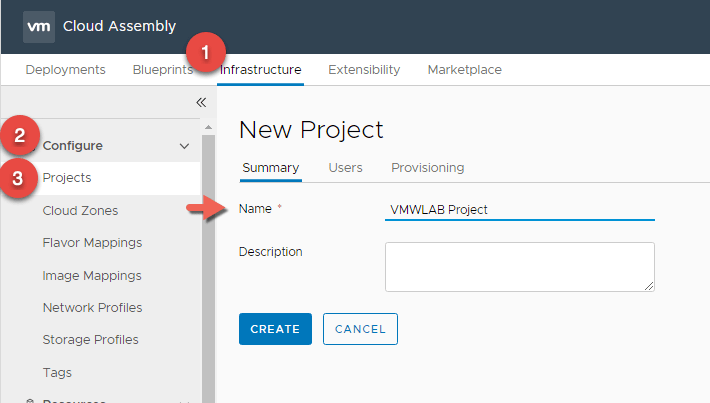This screenshot has height=403, width=710.
Task: Select Storage Profiles in the sidebar
Action: click(90, 340)
